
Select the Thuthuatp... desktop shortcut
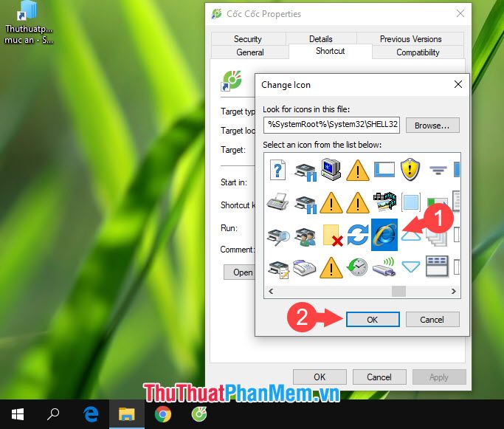pyautogui.click(x=28, y=22)
